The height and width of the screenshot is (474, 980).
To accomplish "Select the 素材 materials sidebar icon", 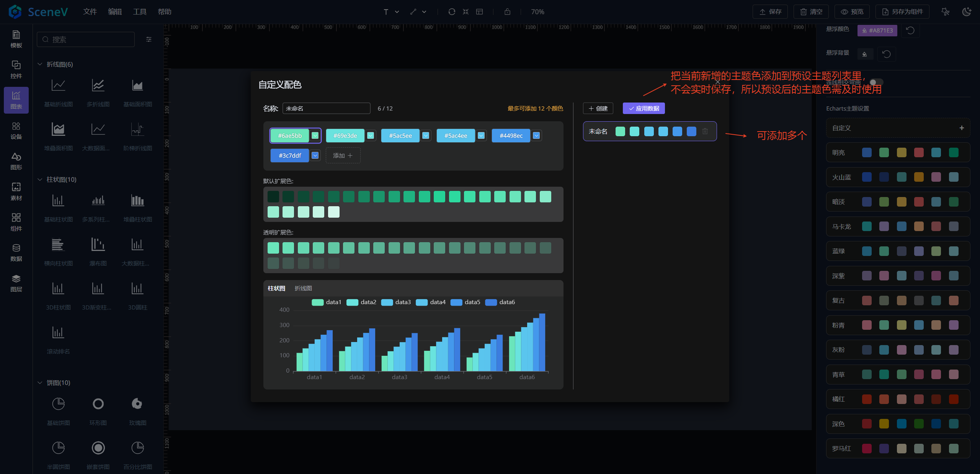I will [16, 191].
